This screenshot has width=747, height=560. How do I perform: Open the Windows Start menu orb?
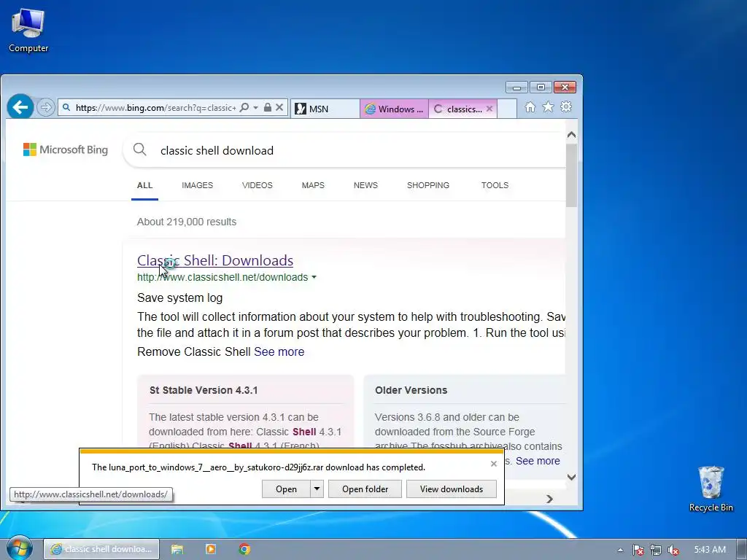pos(19,548)
